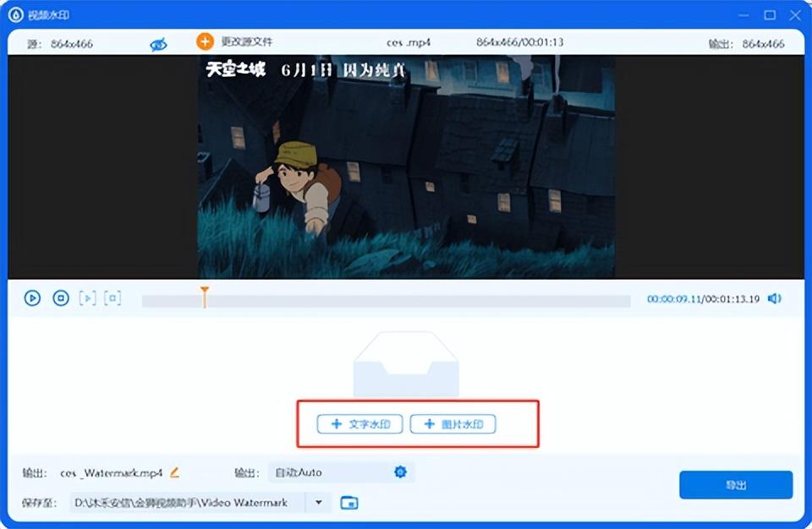The width and height of the screenshot is (812, 529).
Task: Set end point with bracket stop icon
Action: click(112, 298)
